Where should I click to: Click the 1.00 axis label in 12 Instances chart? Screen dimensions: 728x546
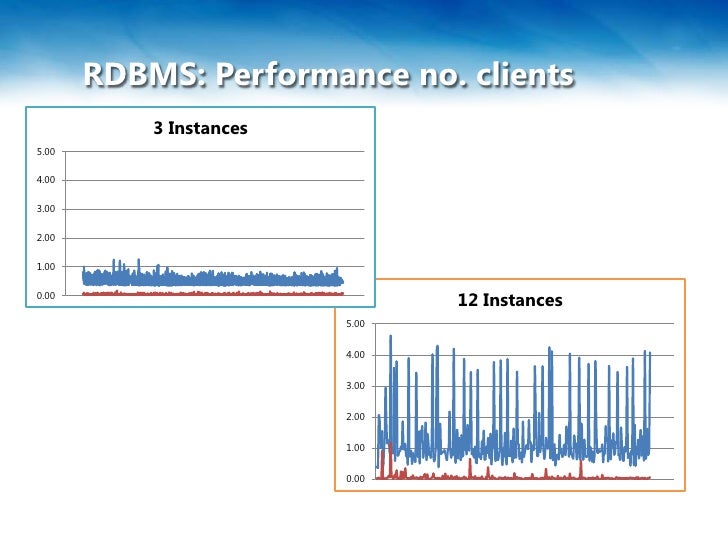click(x=355, y=448)
